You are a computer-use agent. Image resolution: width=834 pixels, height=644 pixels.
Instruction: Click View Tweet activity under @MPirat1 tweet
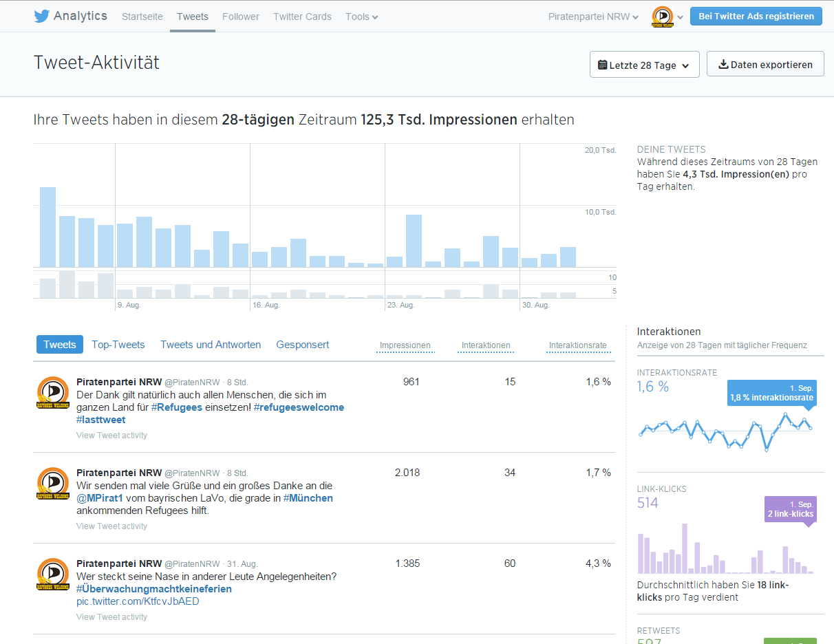click(x=111, y=526)
